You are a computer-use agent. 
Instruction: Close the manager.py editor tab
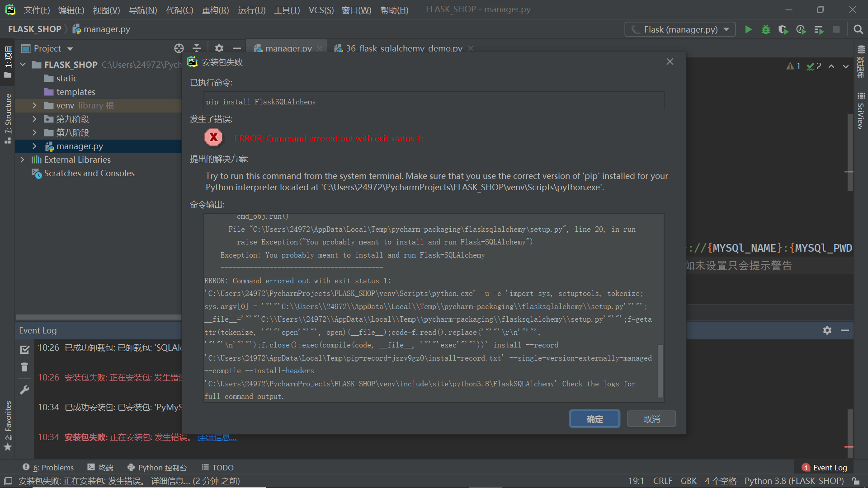point(320,48)
